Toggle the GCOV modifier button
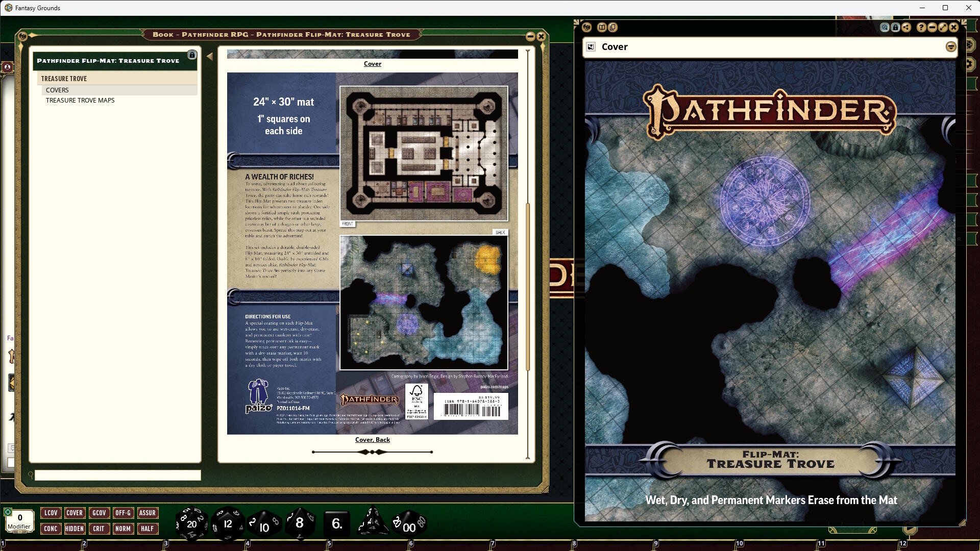 (x=99, y=513)
